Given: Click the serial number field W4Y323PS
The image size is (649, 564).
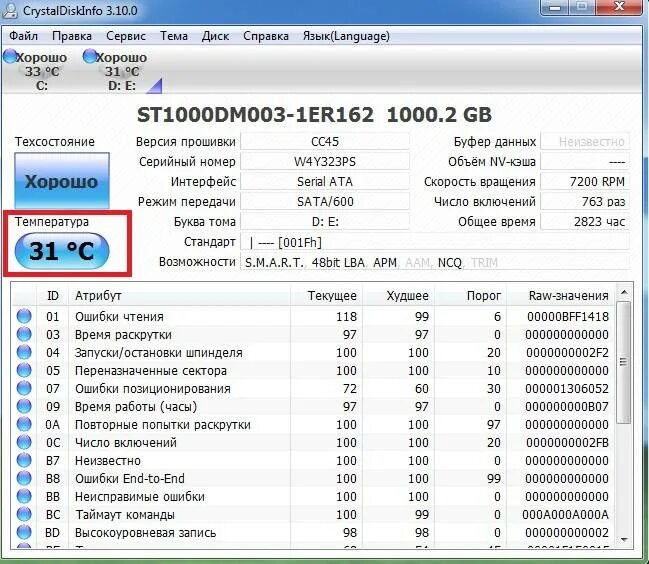Looking at the screenshot, I should [325, 161].
